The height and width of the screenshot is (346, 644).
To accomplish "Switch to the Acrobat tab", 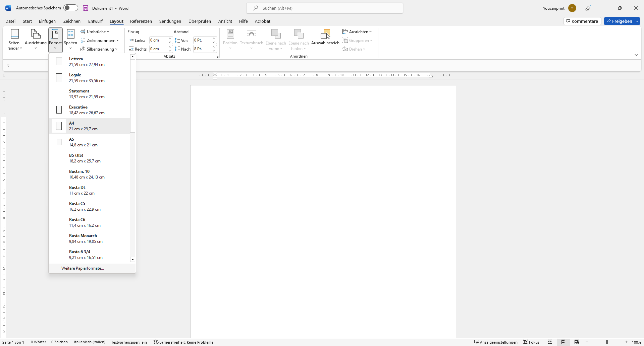I will click(x=262, y=21).
